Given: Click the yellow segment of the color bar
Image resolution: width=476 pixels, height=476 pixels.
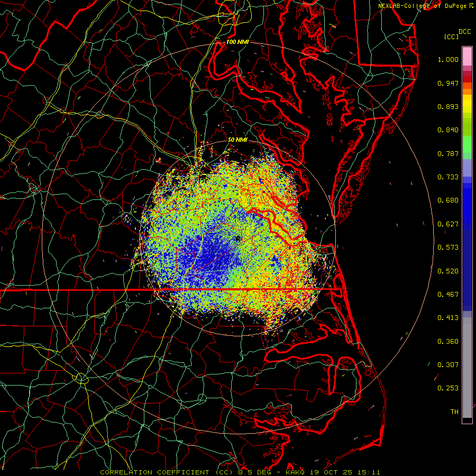Looking at the screenshot, I should click(467, 104).
